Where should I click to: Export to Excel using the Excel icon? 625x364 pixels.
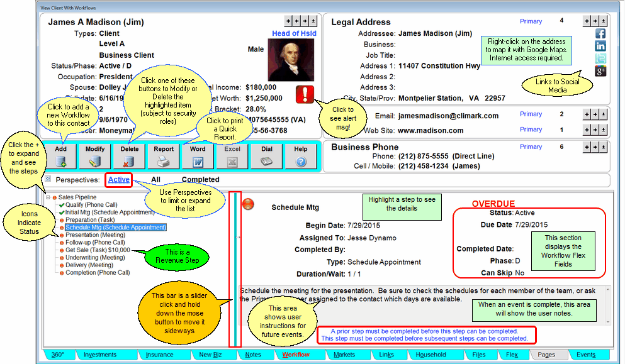pos(232,161)
